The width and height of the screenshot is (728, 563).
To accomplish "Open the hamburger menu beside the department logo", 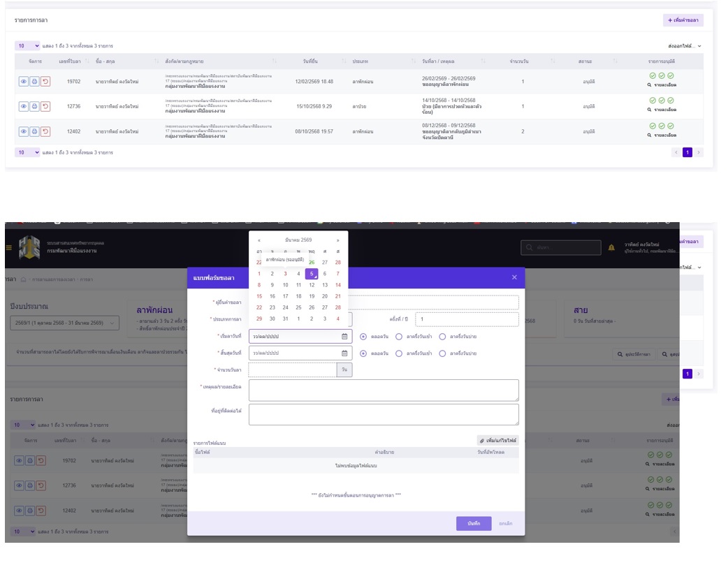I will 9,247.
